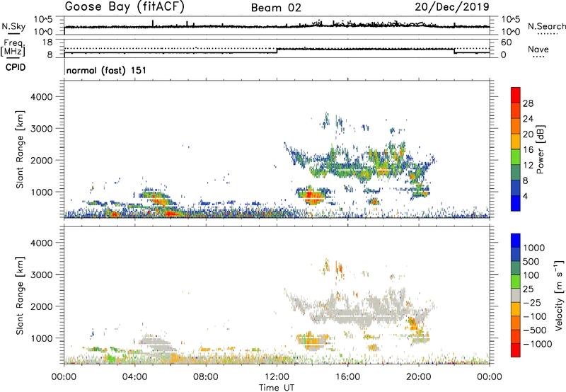The width and height of the screenshot is (566, 392).
Task: Click the '08:00' time tick label
Action: tap(206, 377)
